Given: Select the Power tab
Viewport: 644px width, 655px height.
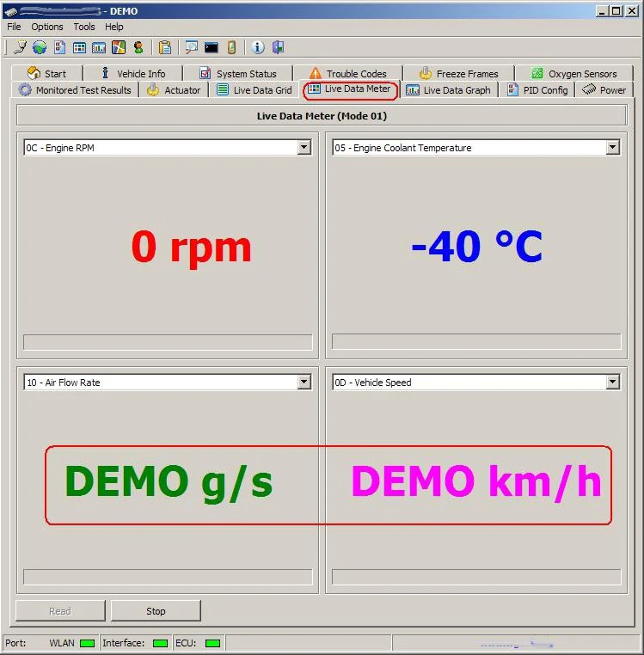Looking at the screenshot, I should pyautogui.click(x=604, y=89).
